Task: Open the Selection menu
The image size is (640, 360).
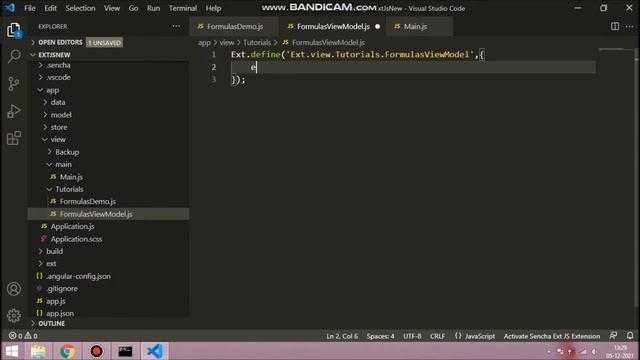Action: click(x=80, y=8)
